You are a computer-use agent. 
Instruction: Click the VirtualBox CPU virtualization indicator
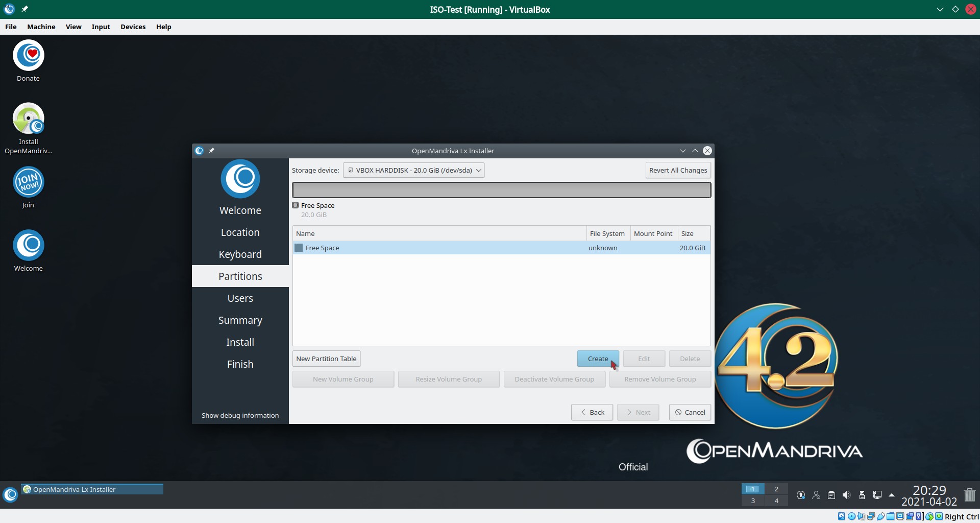919,516
